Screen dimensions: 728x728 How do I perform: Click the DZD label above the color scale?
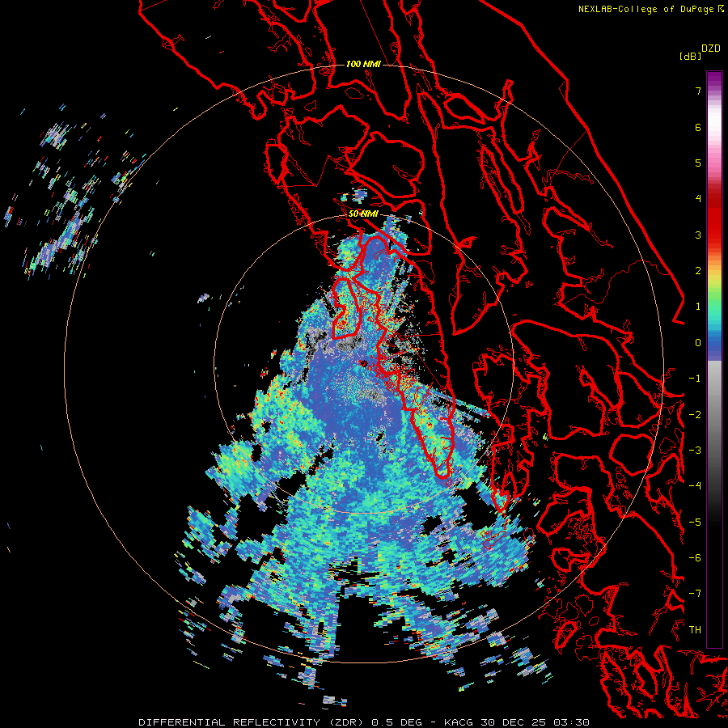click(x=711, y=49)
